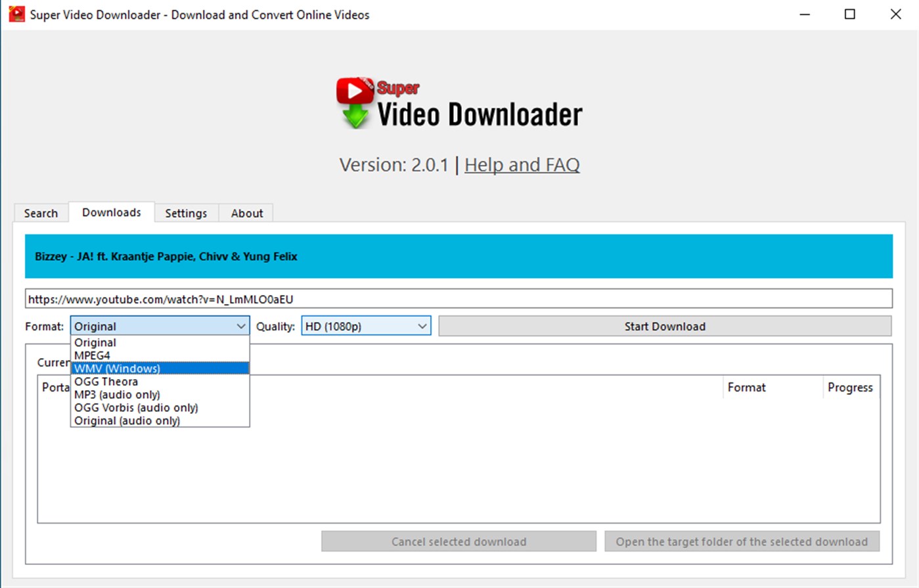
Task: Maximize the Super Video Downloader window
Action: 850,14
